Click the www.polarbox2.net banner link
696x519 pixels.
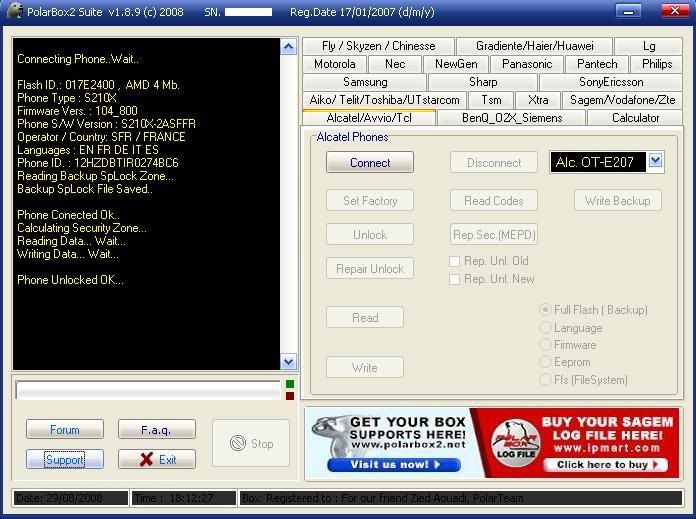(407, 444)
